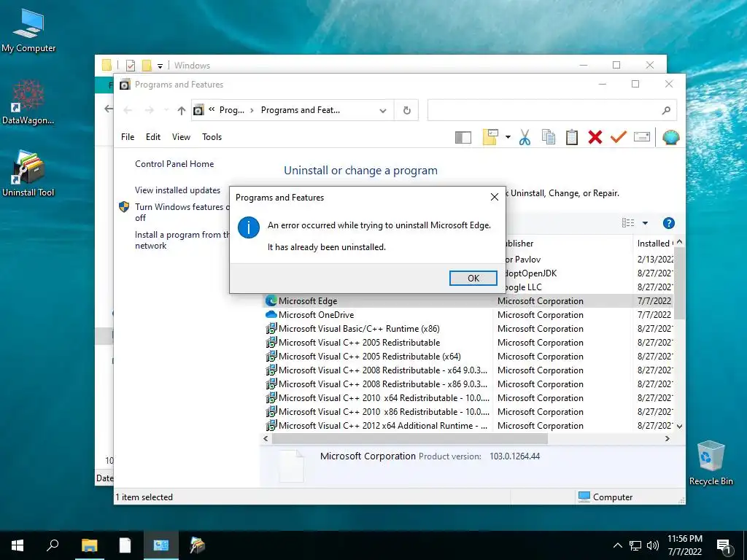
Task: Select the Microsoft Edge row
Action: [469, 301]
